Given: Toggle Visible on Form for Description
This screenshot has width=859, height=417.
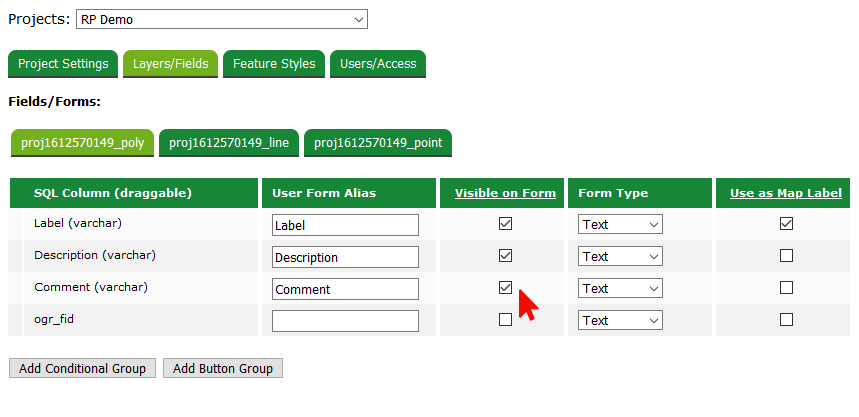Looking at the screenshot, I should 505,256.
